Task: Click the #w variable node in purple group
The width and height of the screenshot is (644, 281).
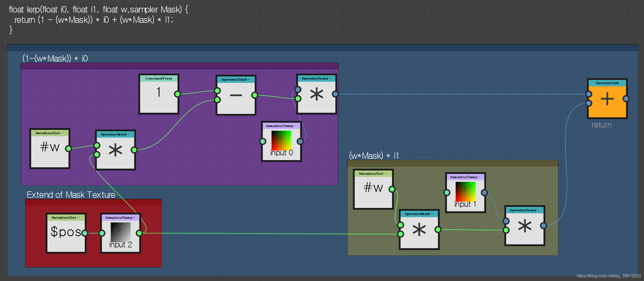Action: (x=50, y=149)
